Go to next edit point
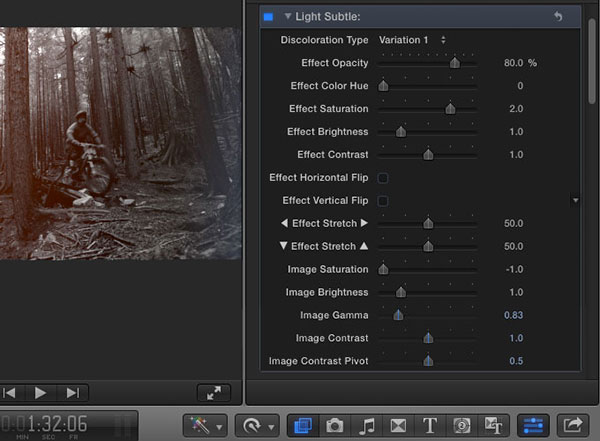Image resolution: width=600 pixels, height=441 pixels. pyautogui.click(x=73, y=393)
